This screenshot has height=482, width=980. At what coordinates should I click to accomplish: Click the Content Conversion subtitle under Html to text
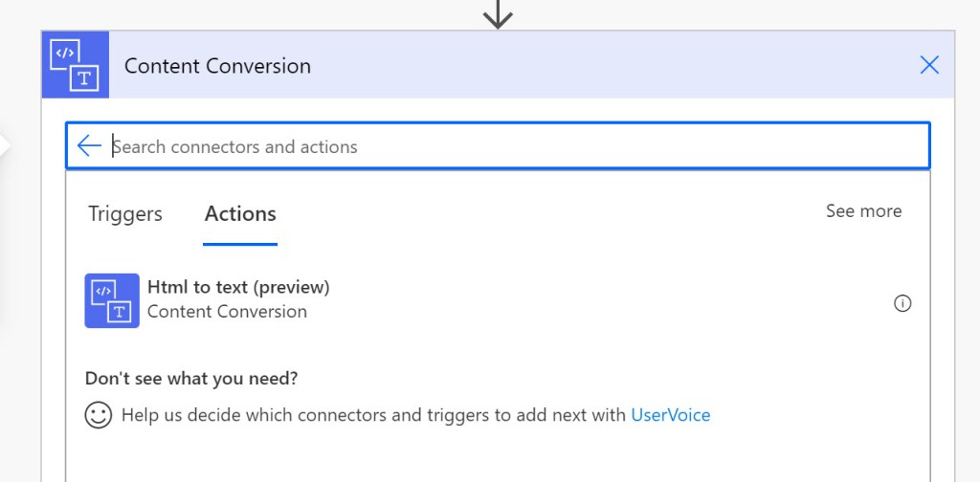click(227, 312)
